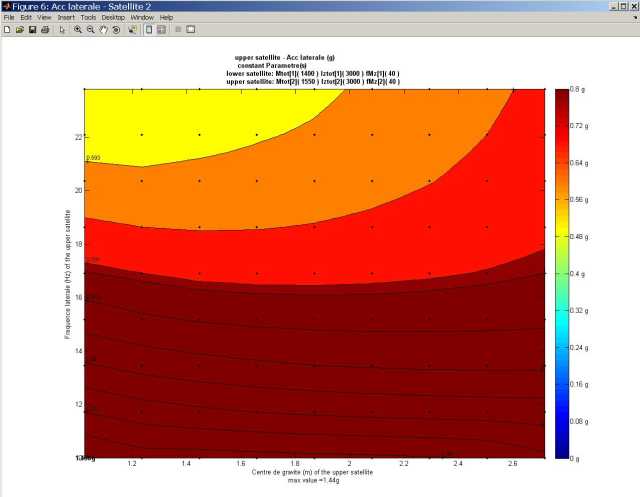Toggle the Edit Plot arrow tool
Viewport: 640px width, 497px height.
[x=61, y=30]
